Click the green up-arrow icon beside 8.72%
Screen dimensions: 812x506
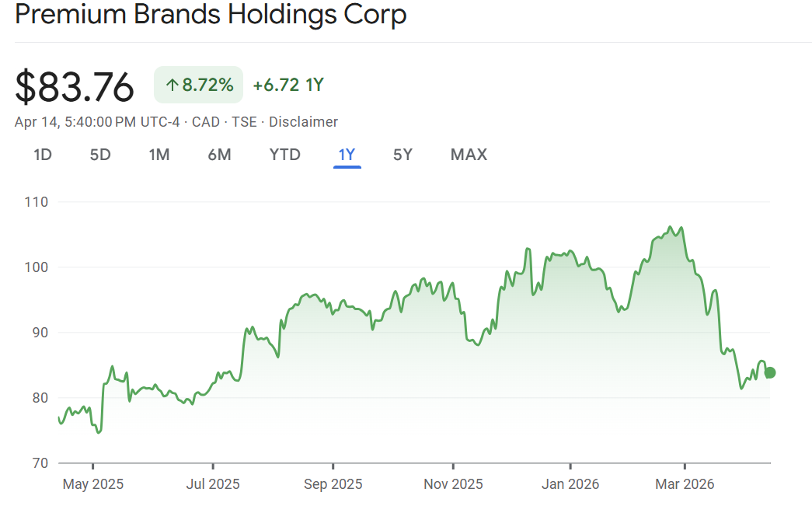coord(172,85)
